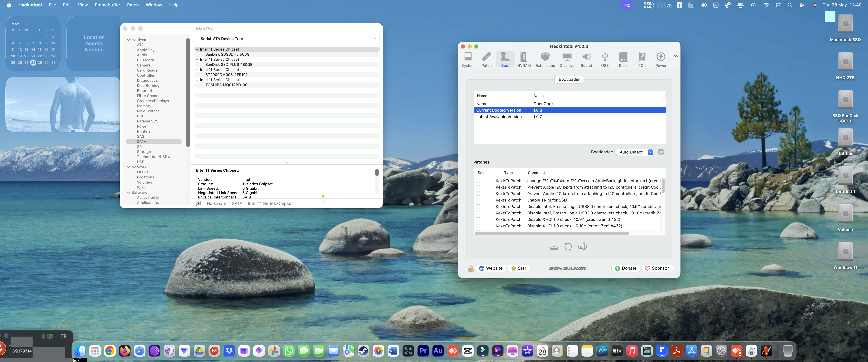Check Disable XHCI 1.0 check 10.9.* checkbox

(478, 220)
